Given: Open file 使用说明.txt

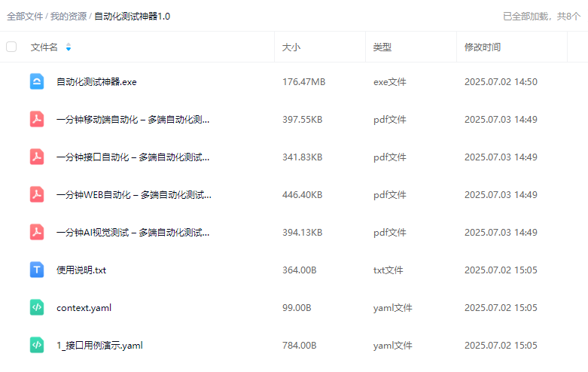Looking at the screenshot, I should click(x=81, y=270).
